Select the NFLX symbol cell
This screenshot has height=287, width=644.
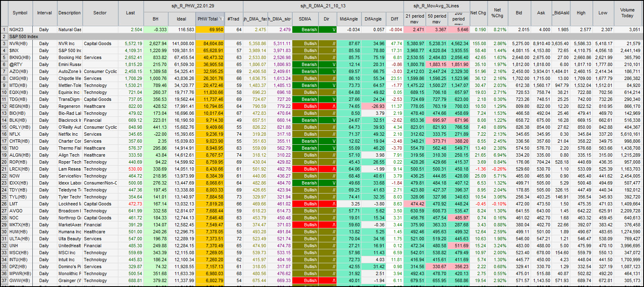click(x=20, y=134)
